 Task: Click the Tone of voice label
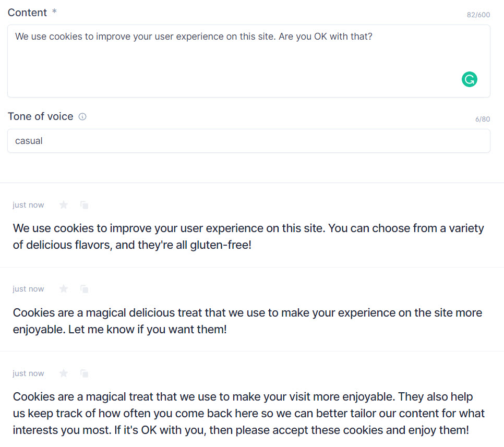click(x=40, y=116)
